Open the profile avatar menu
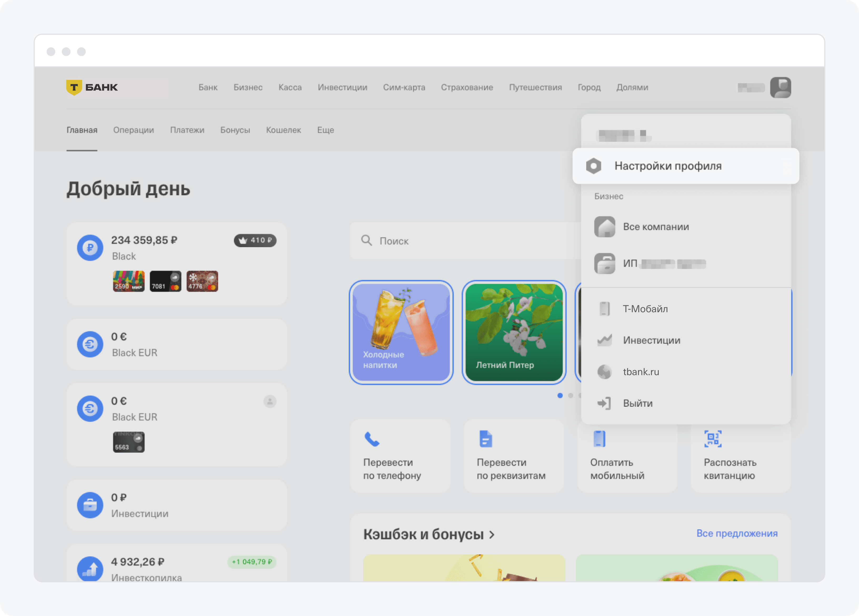This screenshot has height=616, width=859. 780,87
